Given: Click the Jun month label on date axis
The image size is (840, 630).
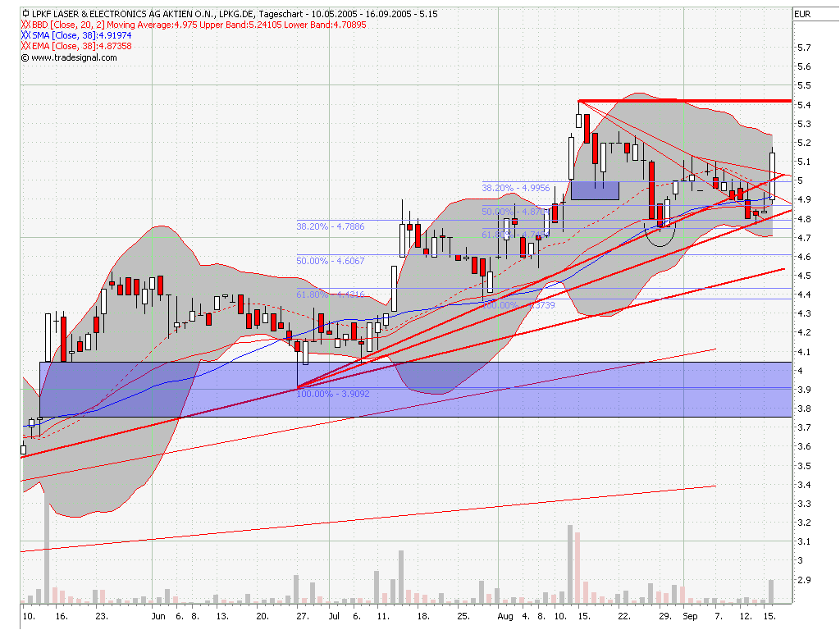Looking at the screenshot, I should click(158, 616).
